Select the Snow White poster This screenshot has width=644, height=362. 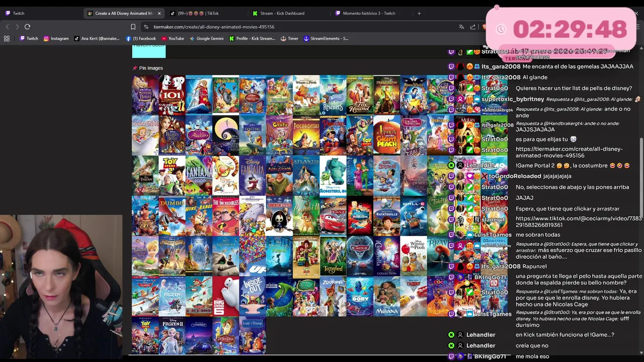414,95
